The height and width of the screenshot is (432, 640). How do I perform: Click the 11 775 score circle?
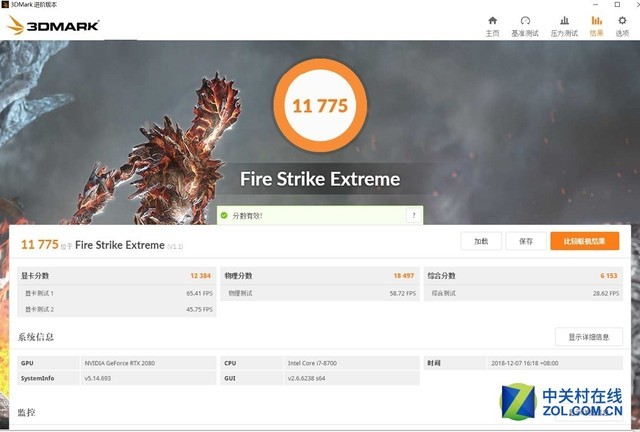pos(320,105)
